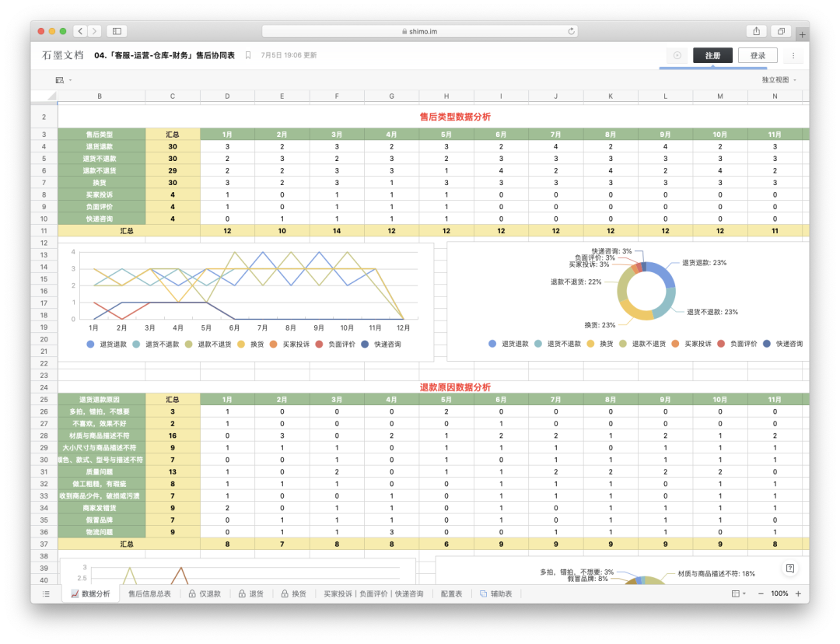
Task: Toggle 快递咨询 in donut chart legend
Action: tap(782, 344)
